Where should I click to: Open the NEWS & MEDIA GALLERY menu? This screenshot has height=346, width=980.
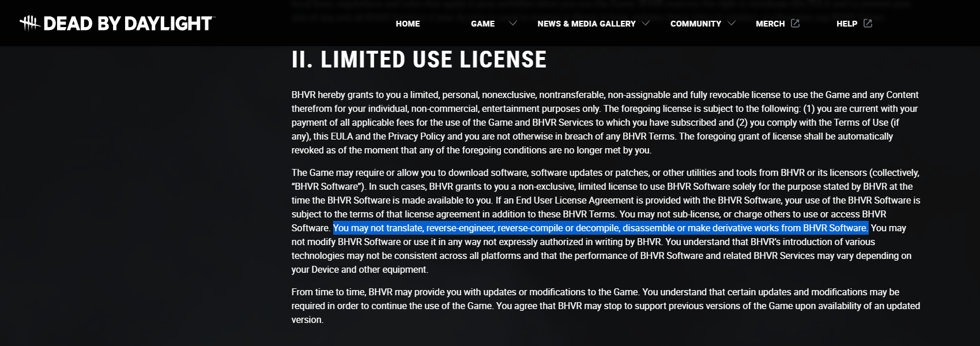pos(586,24)
